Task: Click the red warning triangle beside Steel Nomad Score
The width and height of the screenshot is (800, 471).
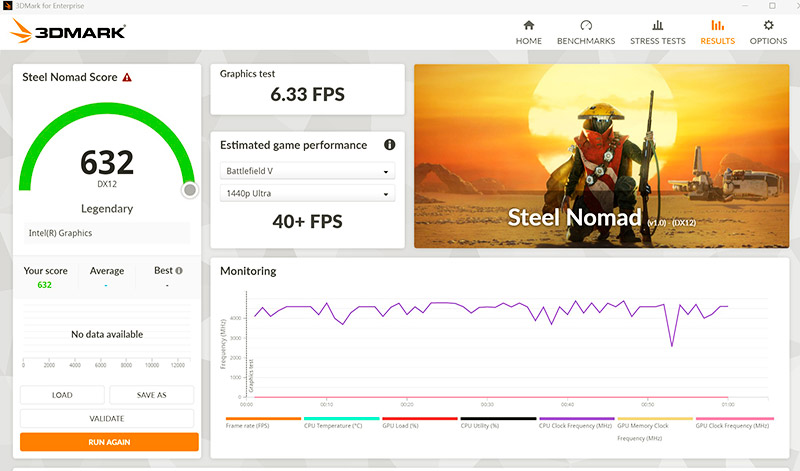Action: (127, 78)
